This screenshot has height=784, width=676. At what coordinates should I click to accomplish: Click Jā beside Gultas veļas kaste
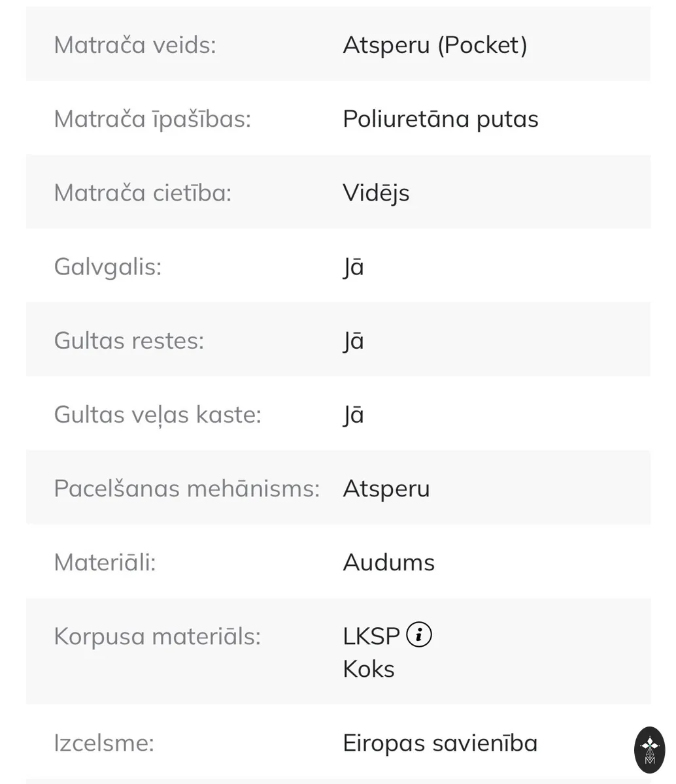tap(353, 415)
